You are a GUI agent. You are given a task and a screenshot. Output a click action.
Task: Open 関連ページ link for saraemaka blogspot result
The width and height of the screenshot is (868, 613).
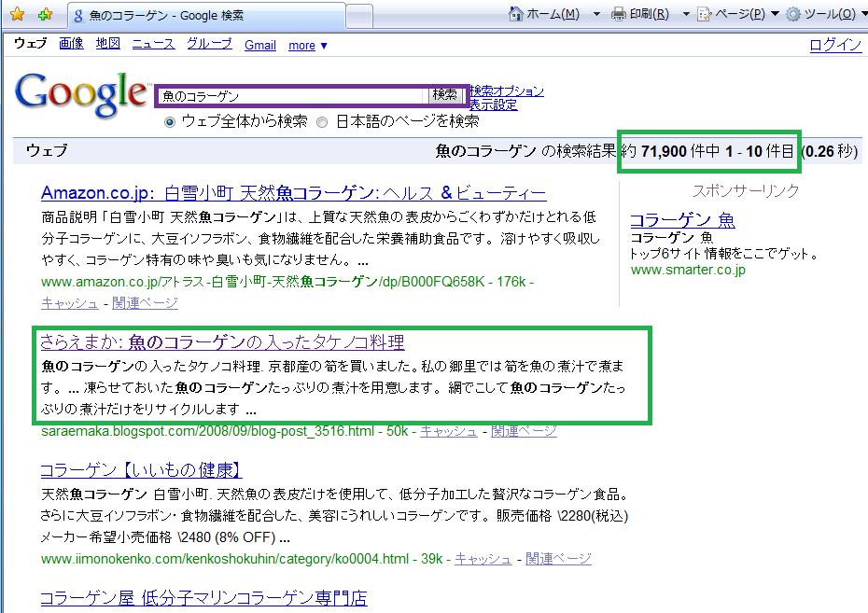pos(524,431)
